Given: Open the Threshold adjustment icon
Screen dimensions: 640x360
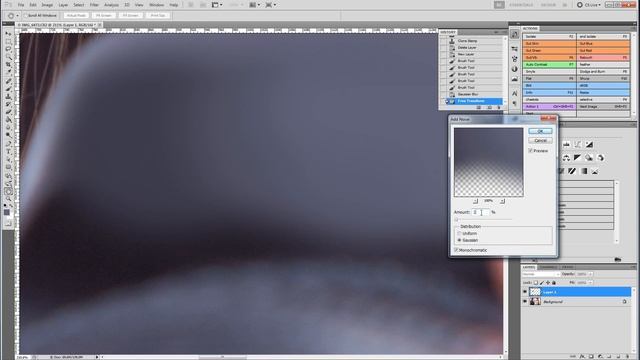Looking at the screenshot, I should 572,171.
